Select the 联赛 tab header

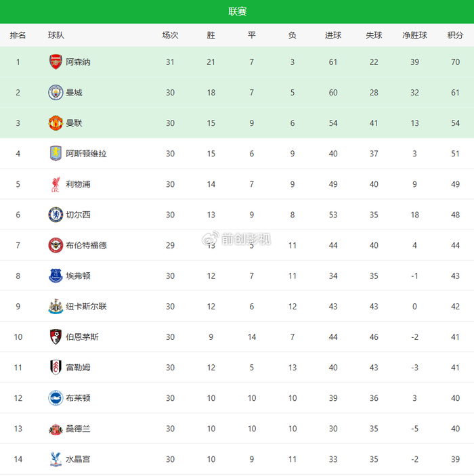pyautogui.click(x=237, y=12)
